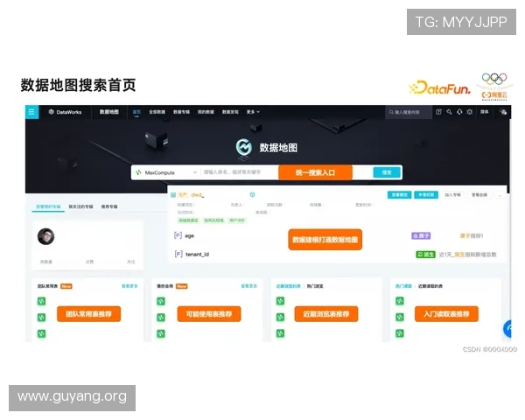Select the 近期读取的表 tab

430,286
